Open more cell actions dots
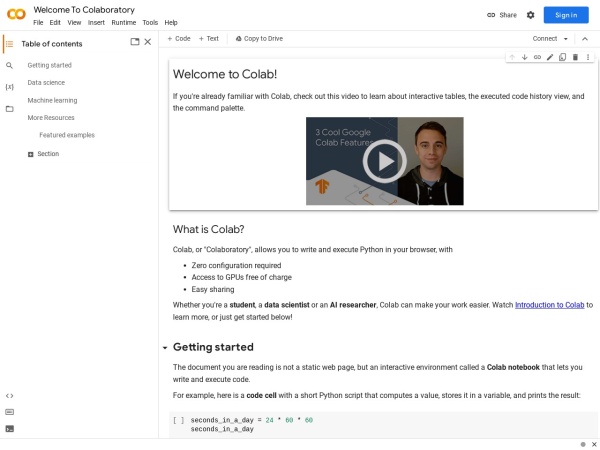 (588, 57)
